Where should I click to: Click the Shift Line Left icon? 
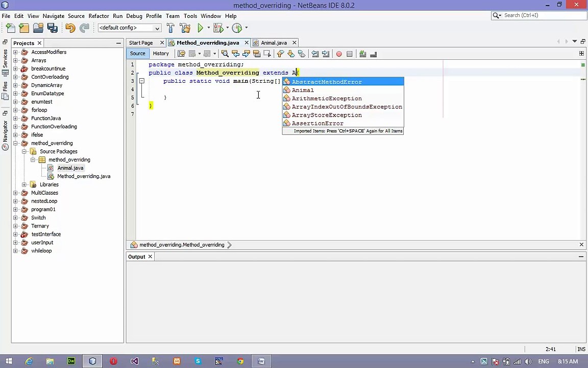pyautogui.click(x=315, y=54)
